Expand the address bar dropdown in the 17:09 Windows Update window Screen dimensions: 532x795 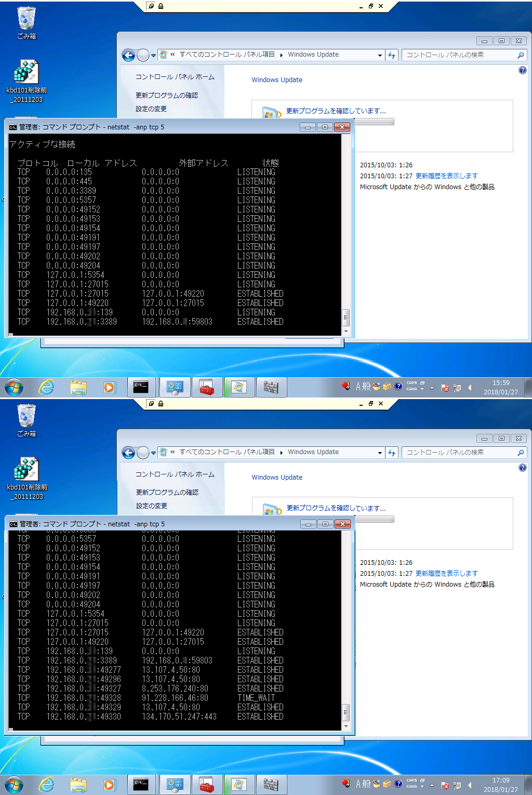click(x=380, y=453)
